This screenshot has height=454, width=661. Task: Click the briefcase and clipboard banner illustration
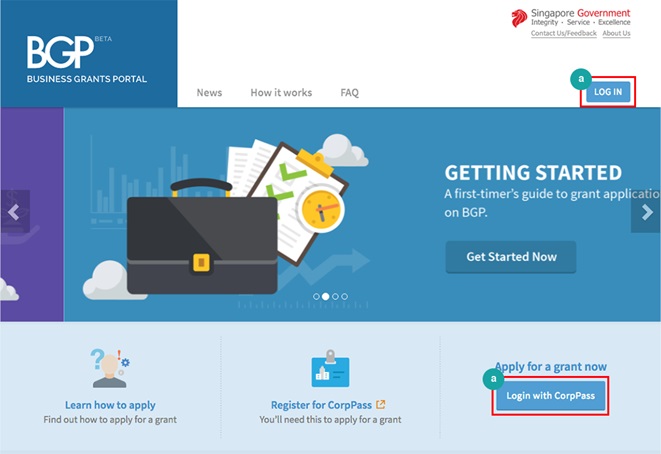coord(226,217)
